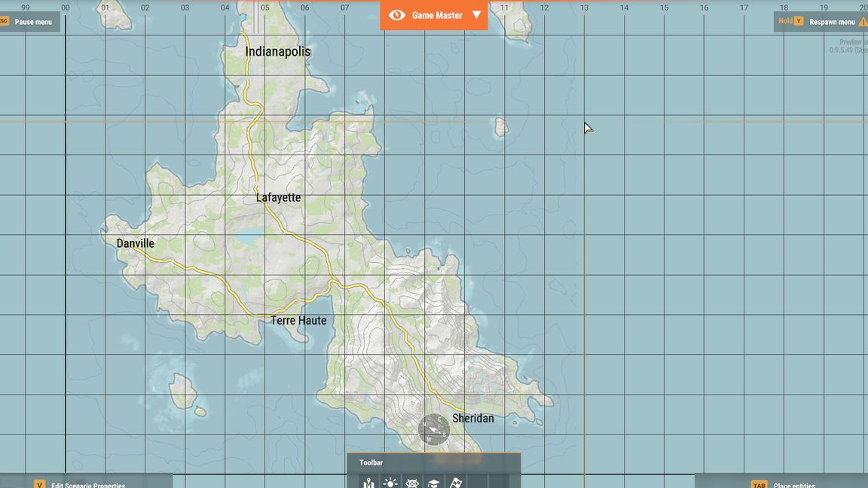Open the Respawn menu
This screenshot has height=488, width=868.
coord(831,22)
